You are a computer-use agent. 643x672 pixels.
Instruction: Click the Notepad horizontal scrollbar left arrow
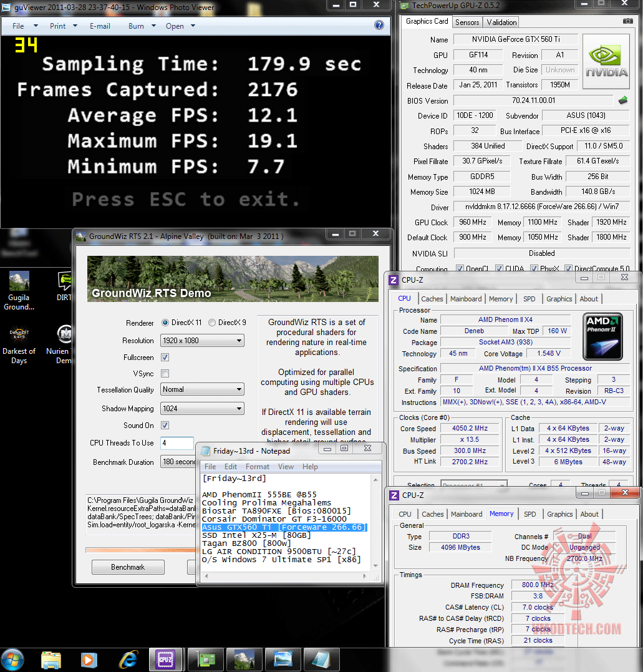pos(206,577)
